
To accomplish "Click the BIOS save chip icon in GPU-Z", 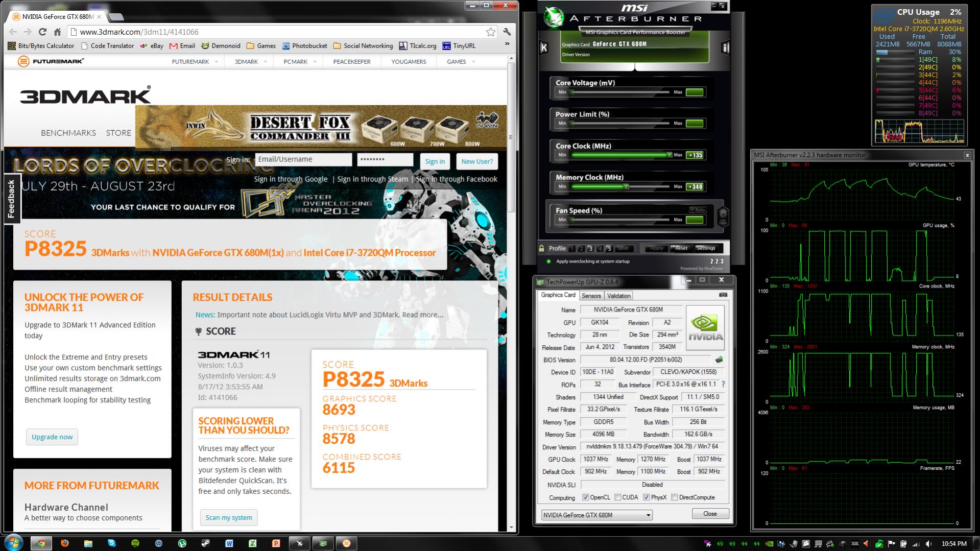I will click(719, 360).
